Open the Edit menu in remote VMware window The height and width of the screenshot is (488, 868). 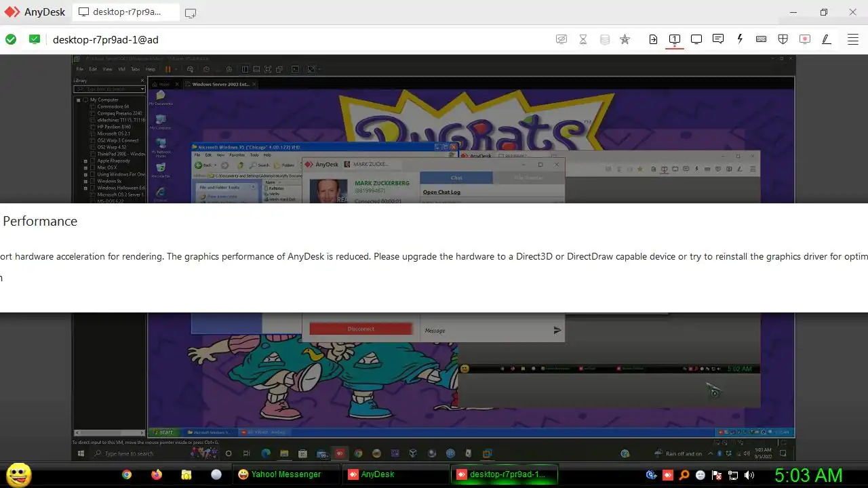pyautogui.click(x=93, y=69)
